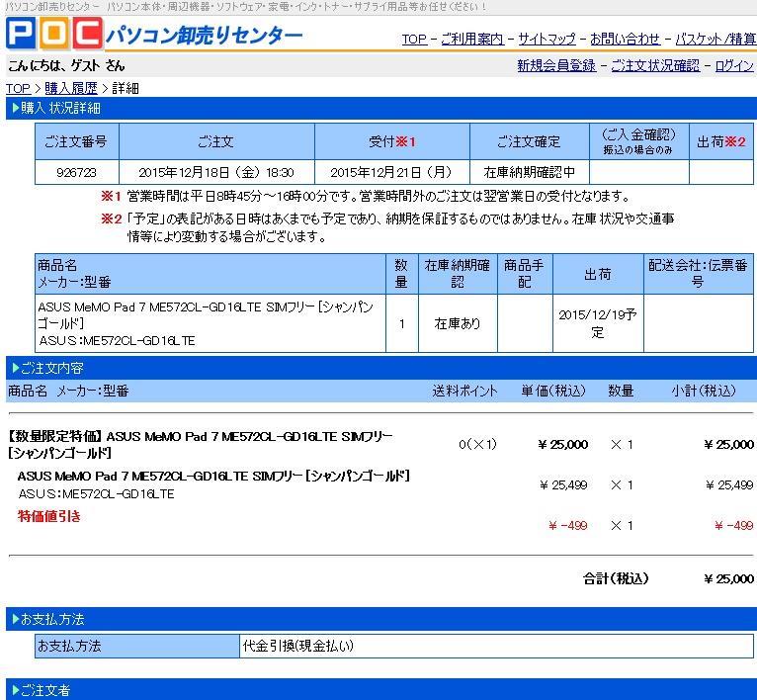Open the お問い合わせ link
This screenshot has height=700, width=757.
coord(626,40)
